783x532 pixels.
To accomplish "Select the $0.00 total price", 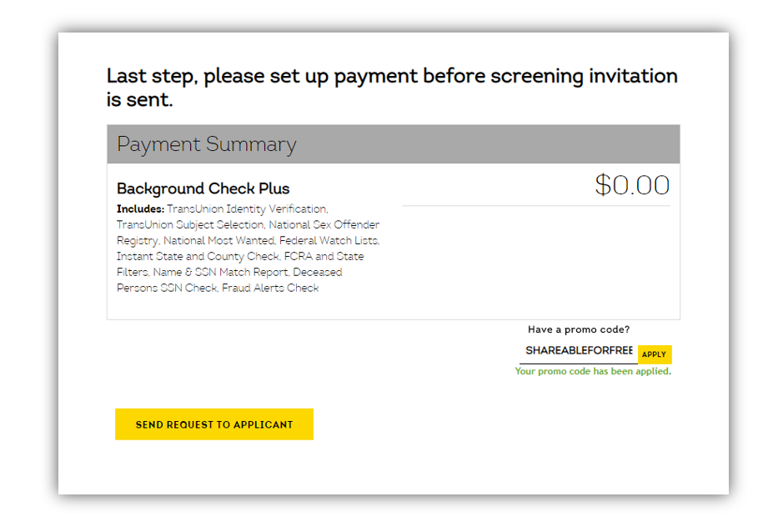I will click(x=632, y=185).
